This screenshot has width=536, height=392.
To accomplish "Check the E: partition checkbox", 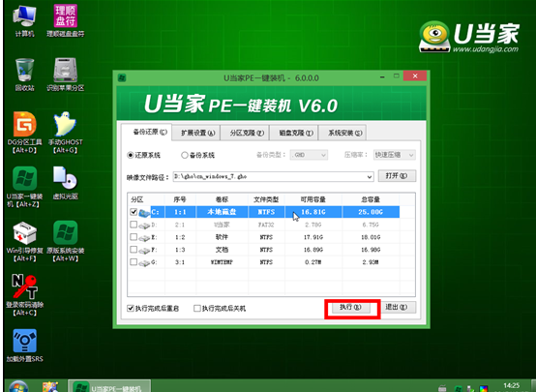I will (x=134, y=237).
